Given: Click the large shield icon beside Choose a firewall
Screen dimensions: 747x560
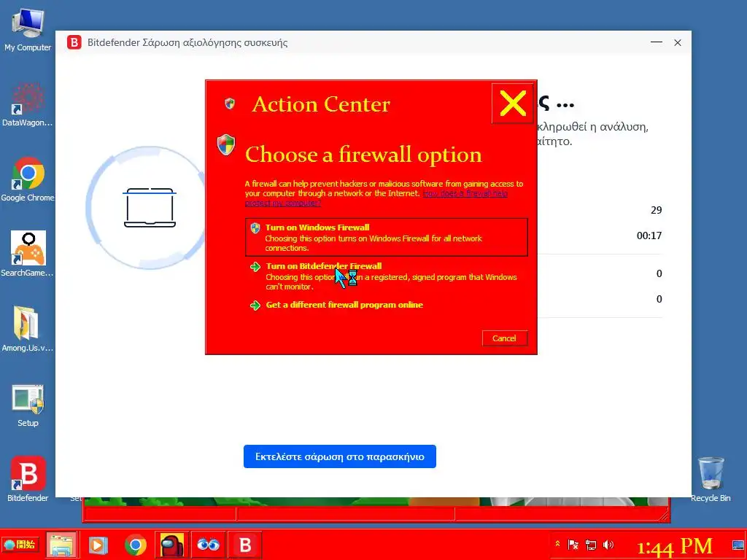Looking at the screenshot, I should tap(226, 144).
